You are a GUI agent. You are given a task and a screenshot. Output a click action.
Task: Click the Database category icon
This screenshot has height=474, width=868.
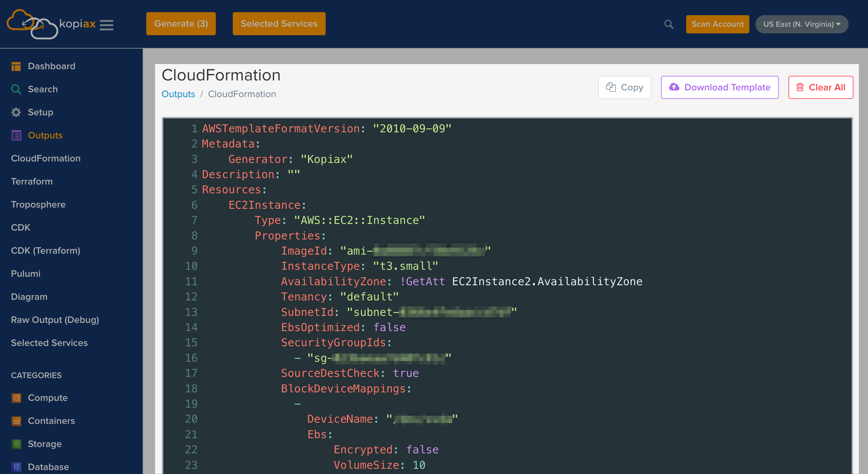pyautogui.click(x=16, y=467)
